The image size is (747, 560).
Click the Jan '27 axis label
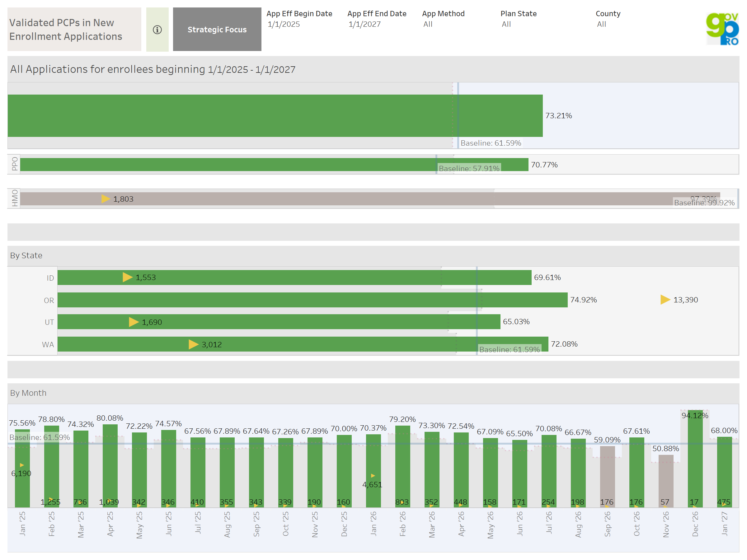(x=724, y=523)
